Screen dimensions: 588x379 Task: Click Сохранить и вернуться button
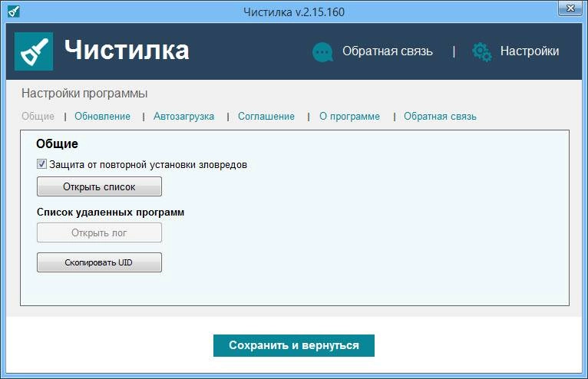[294, 345]
